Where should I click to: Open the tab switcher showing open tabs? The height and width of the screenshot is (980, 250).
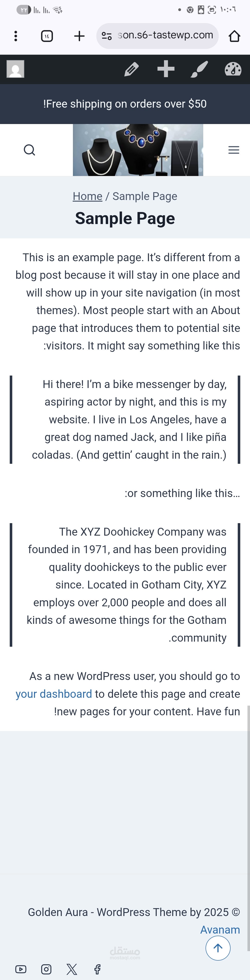pyautogui.click(x=47, y=36)
